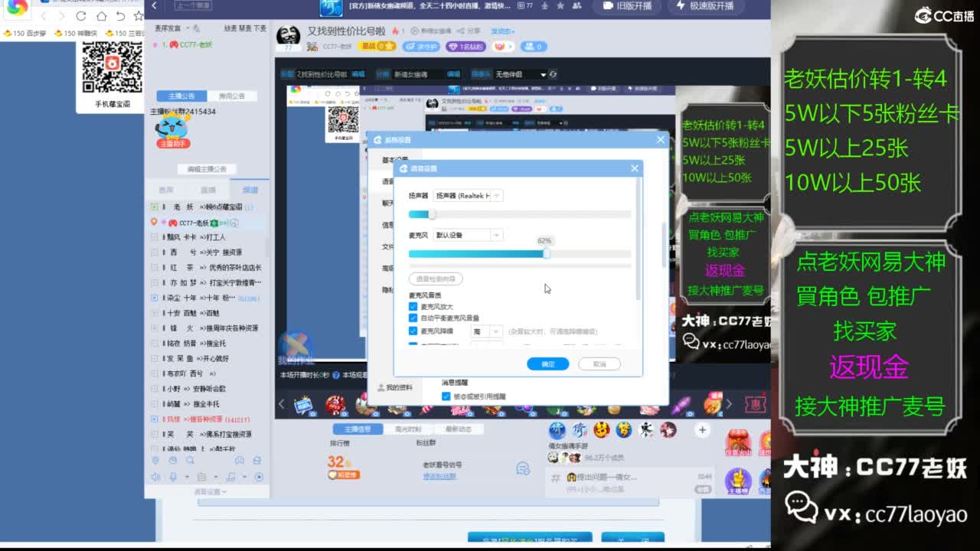Viewport: 980px width, 551px height.
Task: Click the CC直播 logo at top right
Action: 942,14
